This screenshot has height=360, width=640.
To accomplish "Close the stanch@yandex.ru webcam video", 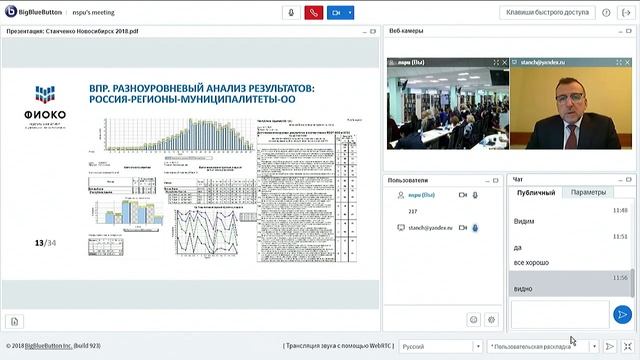I will click(627, 62).
